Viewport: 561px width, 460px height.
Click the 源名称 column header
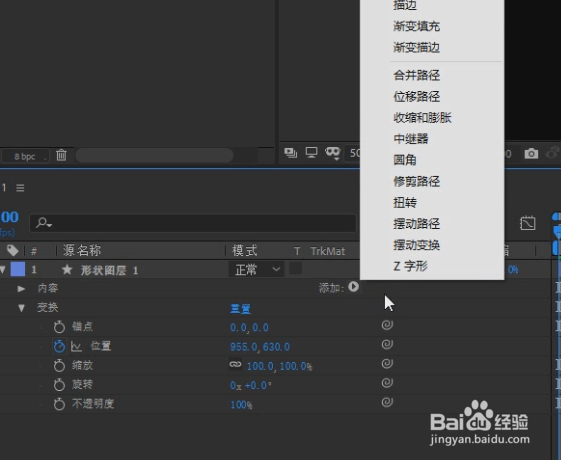[x=82, y=250]
